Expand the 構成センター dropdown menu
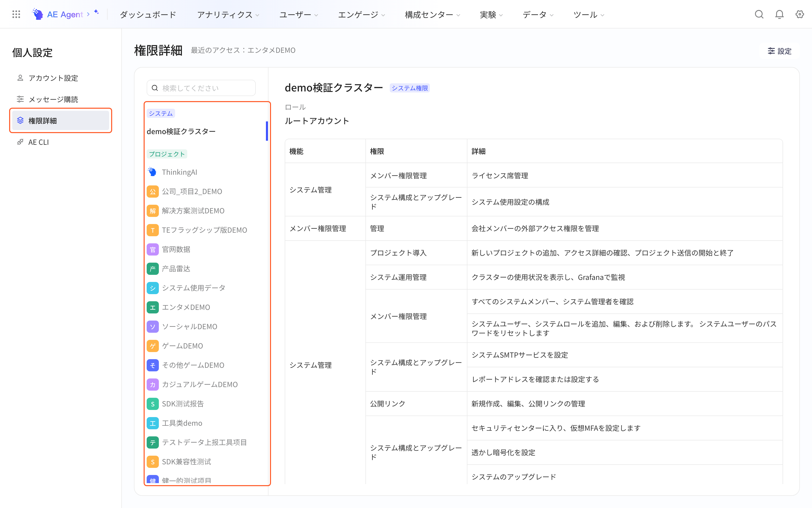 click(x=432, y=14)
